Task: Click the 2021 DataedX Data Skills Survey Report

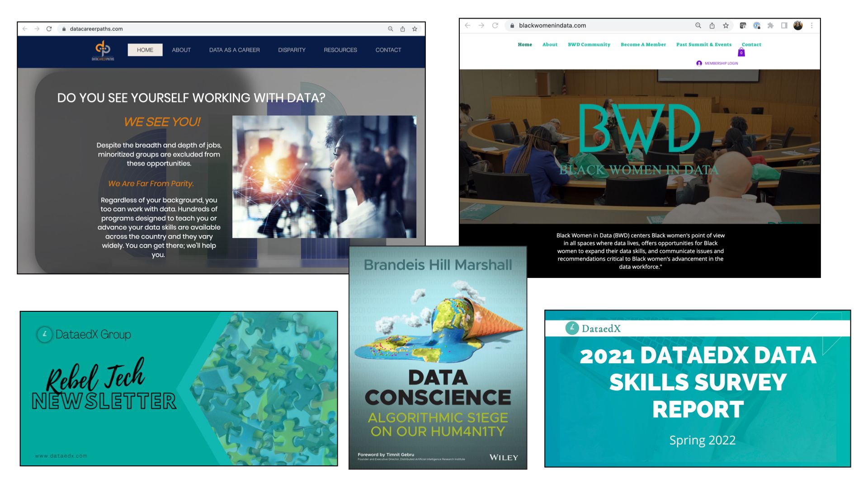Action: click(x=698, y=389)
